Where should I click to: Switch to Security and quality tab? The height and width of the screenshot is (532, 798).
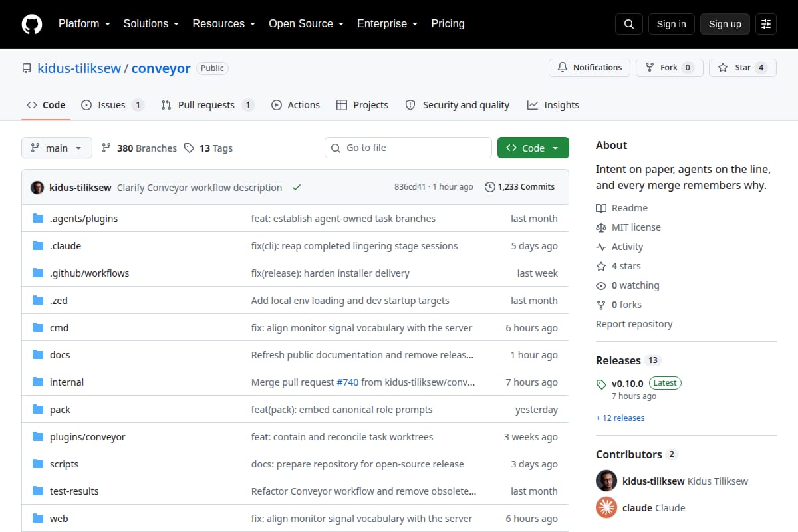pos(458,105)
